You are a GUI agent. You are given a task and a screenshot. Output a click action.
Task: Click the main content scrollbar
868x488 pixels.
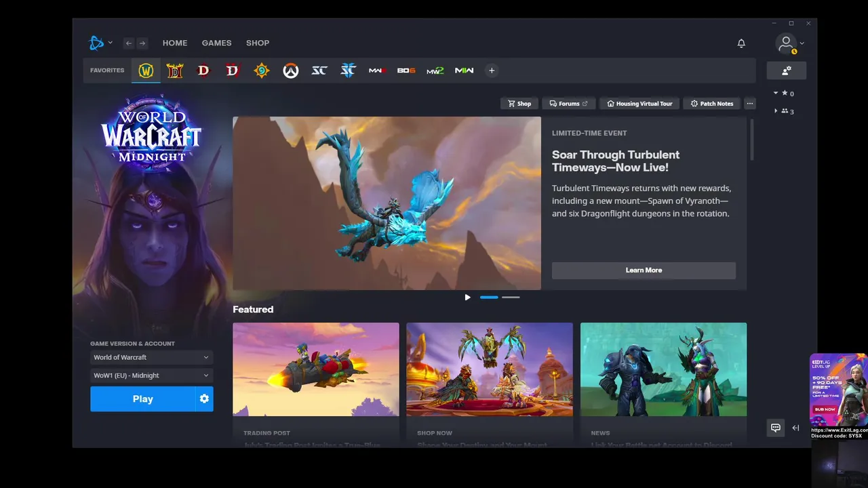[751, 139]
